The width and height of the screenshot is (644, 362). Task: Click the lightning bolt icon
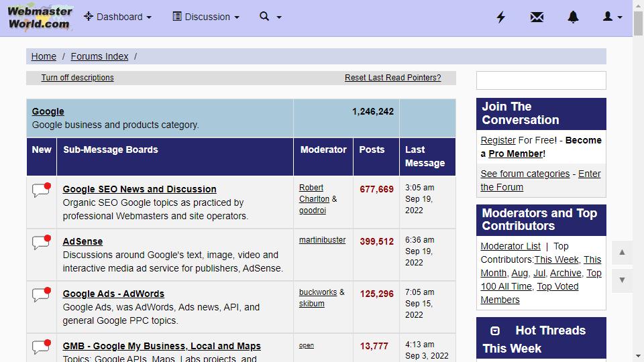500,17
